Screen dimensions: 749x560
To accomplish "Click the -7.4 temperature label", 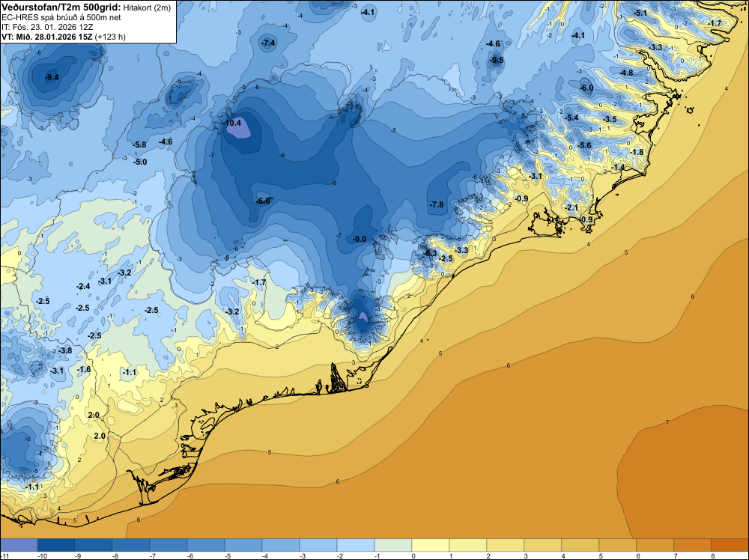I will click(x=268, y=43).
